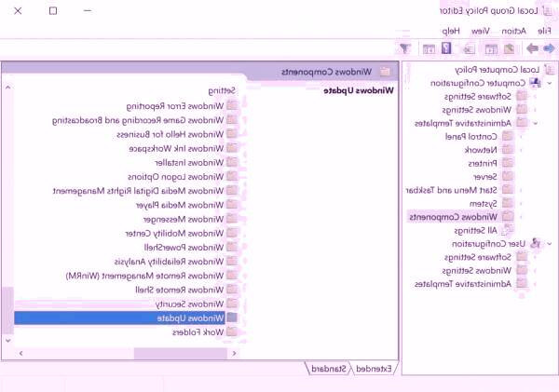559x392 pixels.
Task: Select Windows Remote Management (WinRM)
Action: [144, 276]
